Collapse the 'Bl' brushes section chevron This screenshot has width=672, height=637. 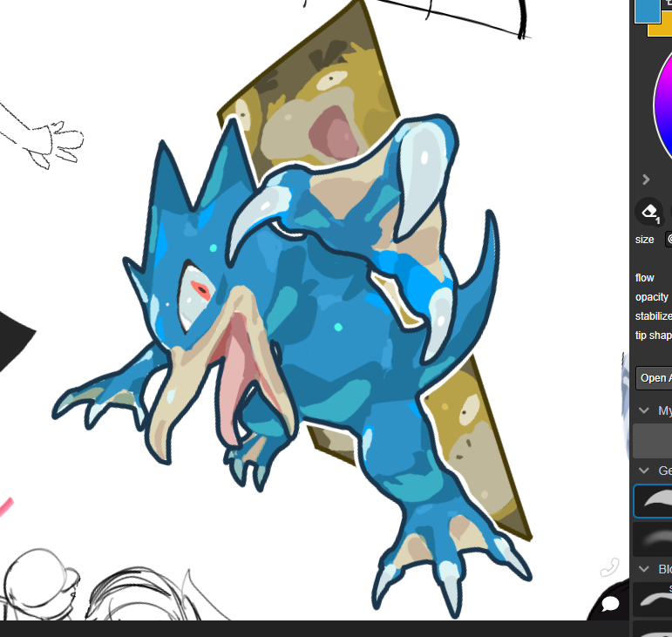point(644,569)
